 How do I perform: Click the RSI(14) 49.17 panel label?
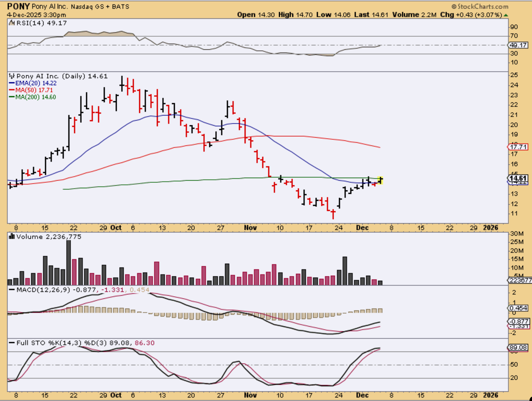click(x=42, y=23)
